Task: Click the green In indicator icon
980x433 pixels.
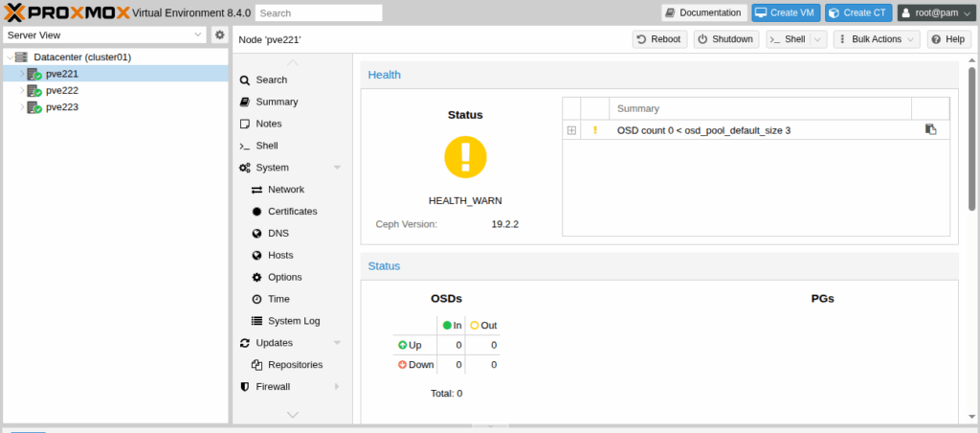Action: 447,326
